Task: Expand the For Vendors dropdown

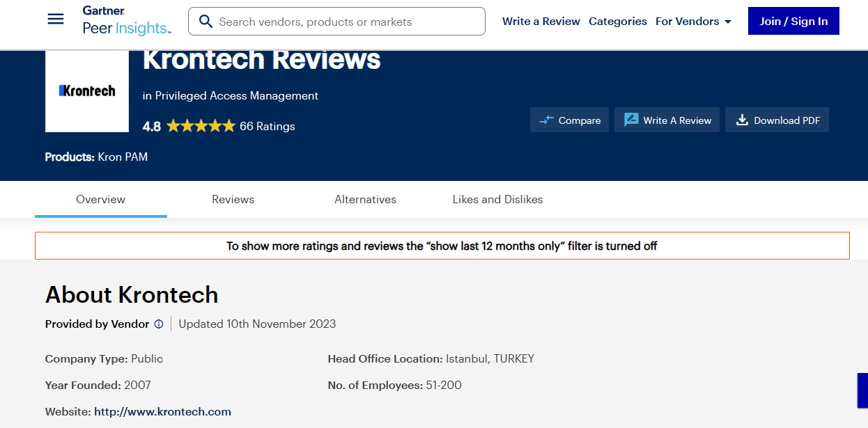Action: [x=693, y=22]
